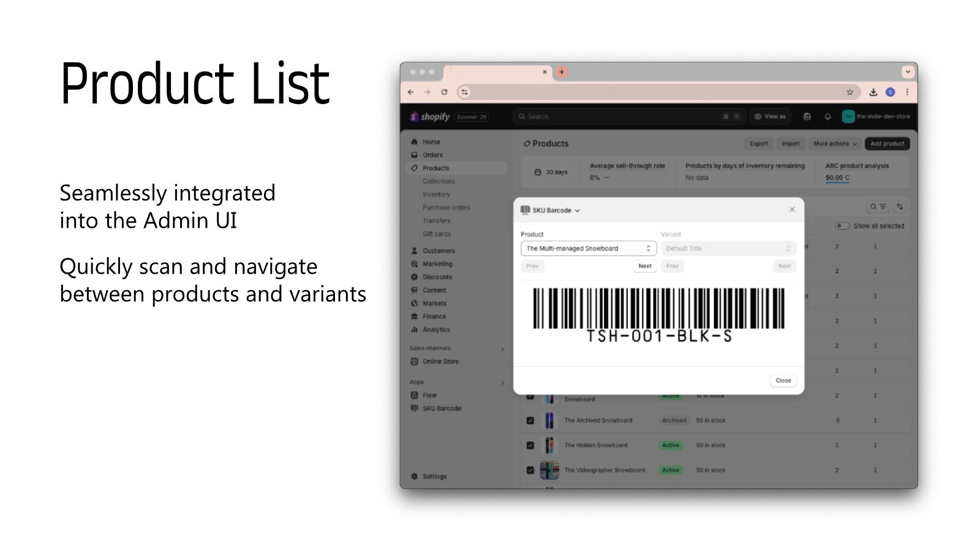Open the notifications bell
The image size is (980, 551).
pos(827,116)
